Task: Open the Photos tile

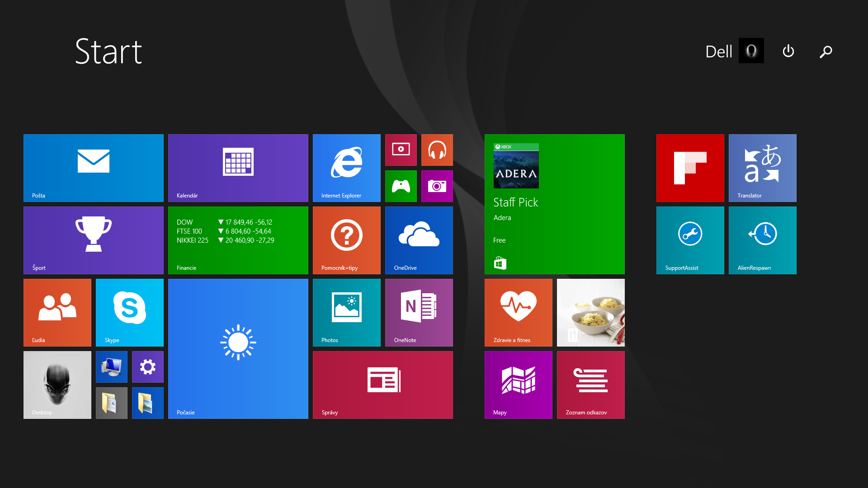Action: click(x=347, y=313)
